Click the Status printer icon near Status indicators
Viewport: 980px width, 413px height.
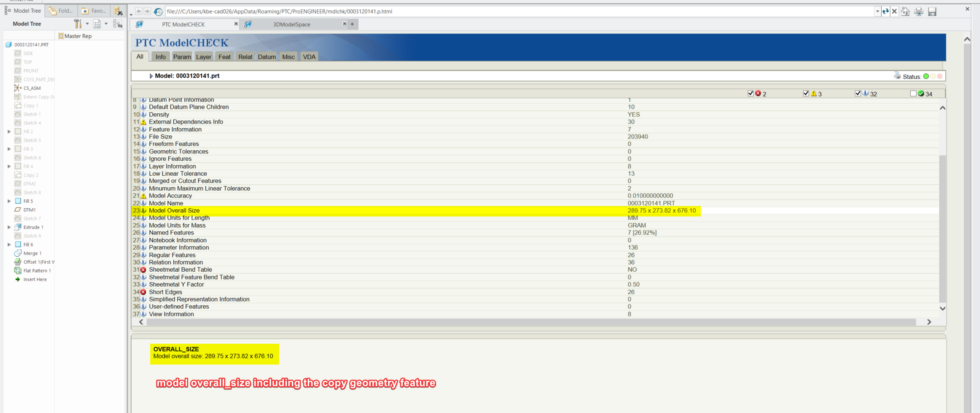click(x=897, y=76)
